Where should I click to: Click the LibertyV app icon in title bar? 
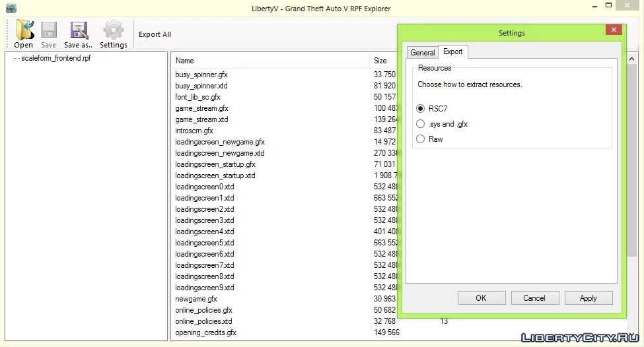pyautogui.click(x=11, y=8)
